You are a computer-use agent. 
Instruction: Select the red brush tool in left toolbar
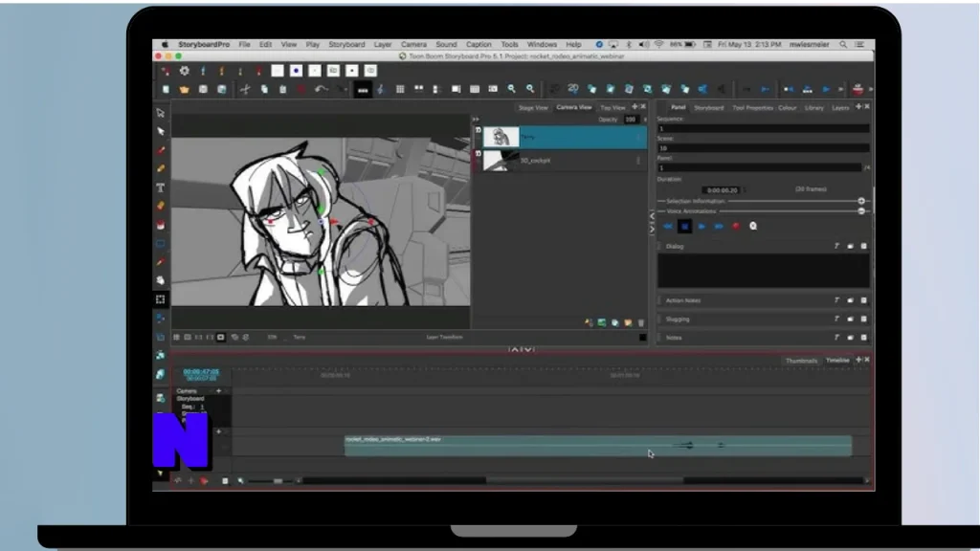coord(161,150)
